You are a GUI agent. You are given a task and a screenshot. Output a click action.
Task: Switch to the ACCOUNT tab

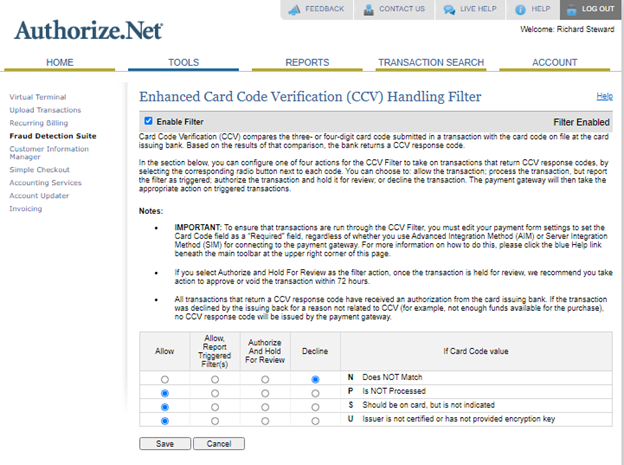[555, 63]
